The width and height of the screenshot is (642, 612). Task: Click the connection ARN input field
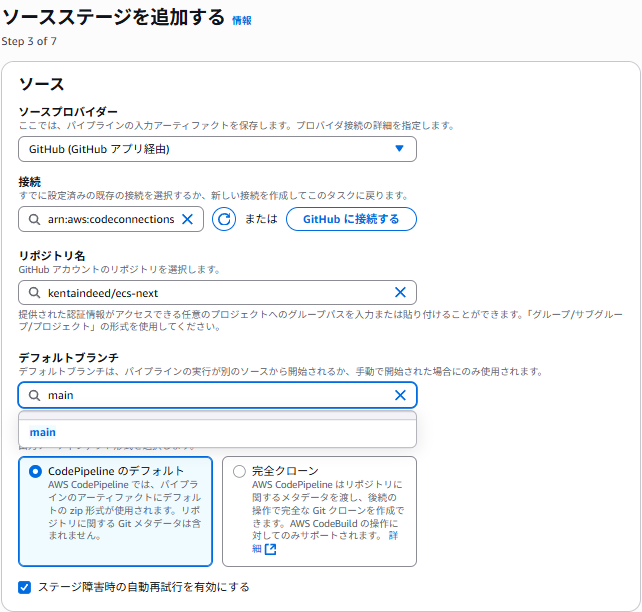tap(110, 219)
